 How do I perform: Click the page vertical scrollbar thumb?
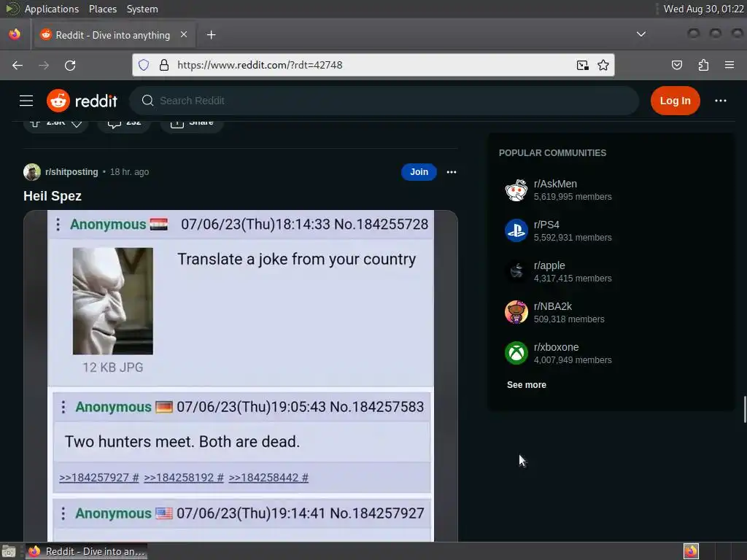click(x=745, y=409)
